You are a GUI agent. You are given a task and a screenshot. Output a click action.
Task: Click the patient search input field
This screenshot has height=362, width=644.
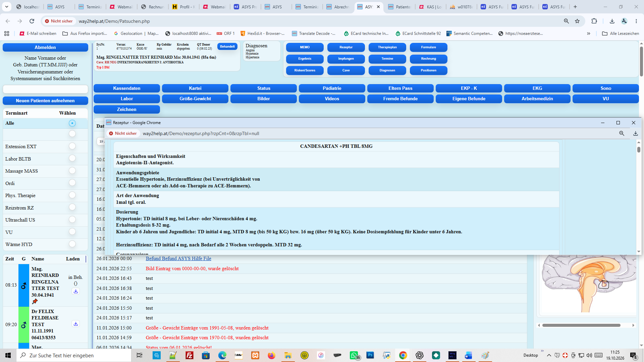[x=45, y=89]
